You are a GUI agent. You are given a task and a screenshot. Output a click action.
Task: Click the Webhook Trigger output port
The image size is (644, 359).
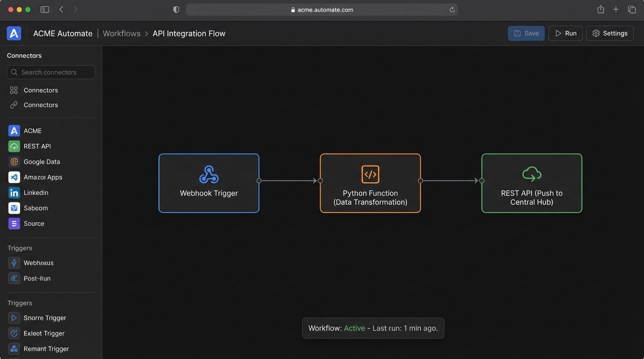(259, 180)
